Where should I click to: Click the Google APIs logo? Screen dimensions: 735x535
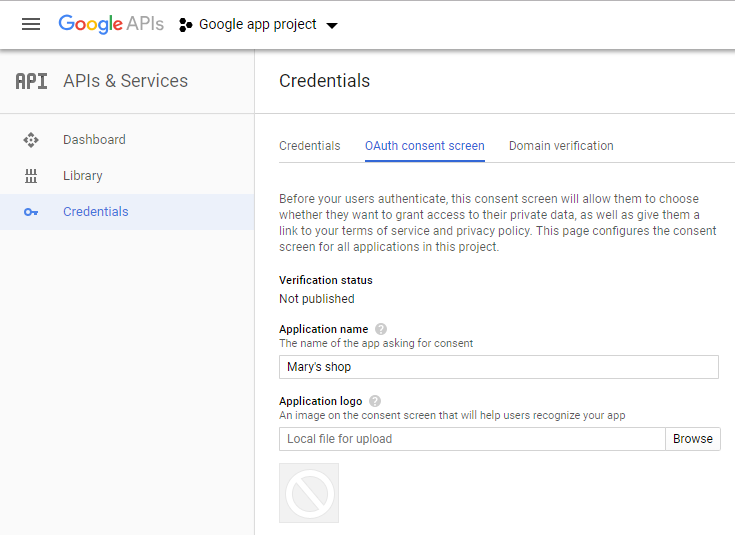[x=111, y=24]
